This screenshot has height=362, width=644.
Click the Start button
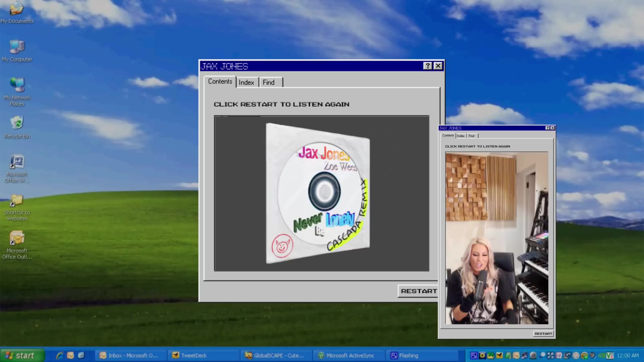22,355
